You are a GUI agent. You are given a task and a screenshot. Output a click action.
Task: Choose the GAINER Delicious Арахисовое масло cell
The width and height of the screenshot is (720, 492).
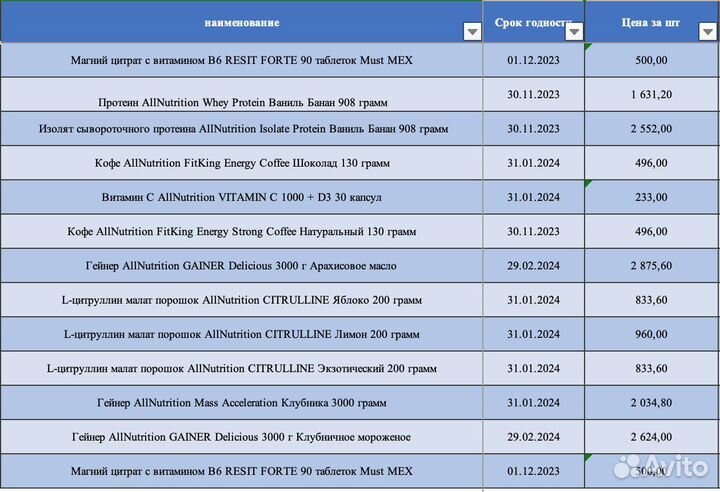[242, 266]
